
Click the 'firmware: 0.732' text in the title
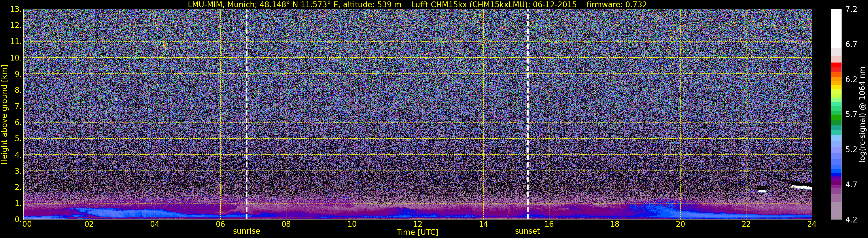[x=617, y=4]
